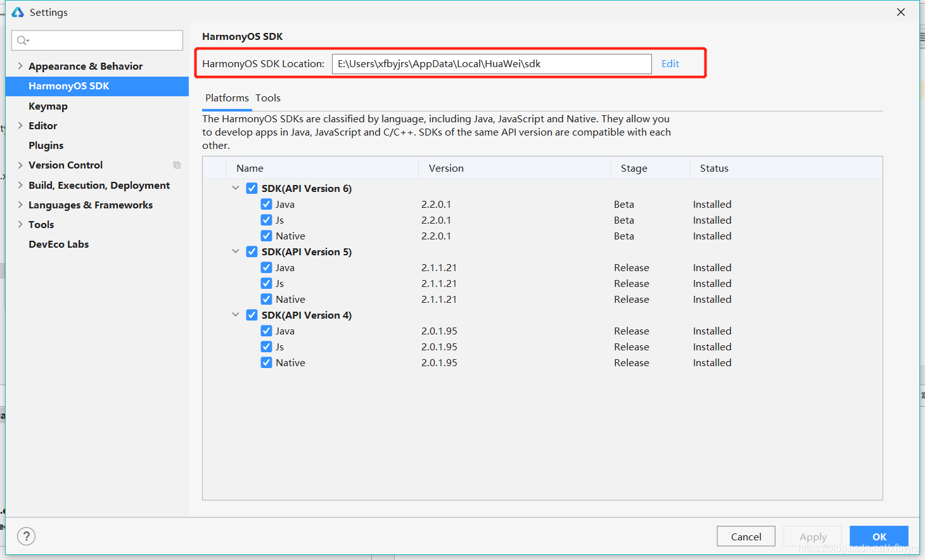The image size is (925, 560).
Task: Select the SDK(API Version 5) row label
Action: click(x=307, y=251)
